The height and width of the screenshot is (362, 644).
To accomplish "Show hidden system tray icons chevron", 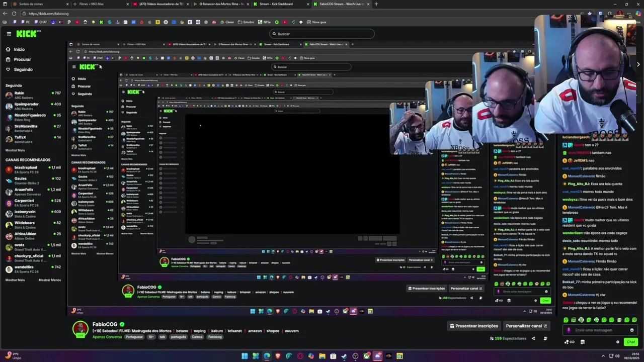I will [x=603, y=356].
